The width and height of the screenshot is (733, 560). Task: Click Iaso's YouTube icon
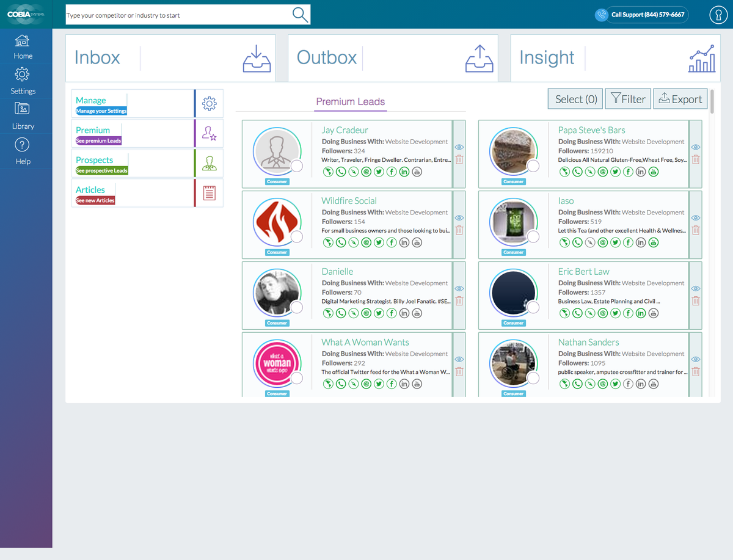coord(654,242)
